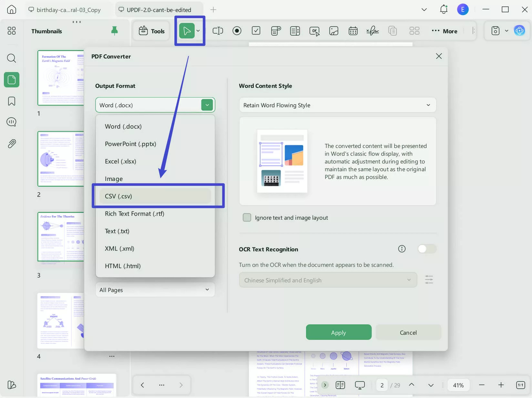Open the Search panel in sidebar
Screen dimensions: 532x398
click(x=12, y=58)
